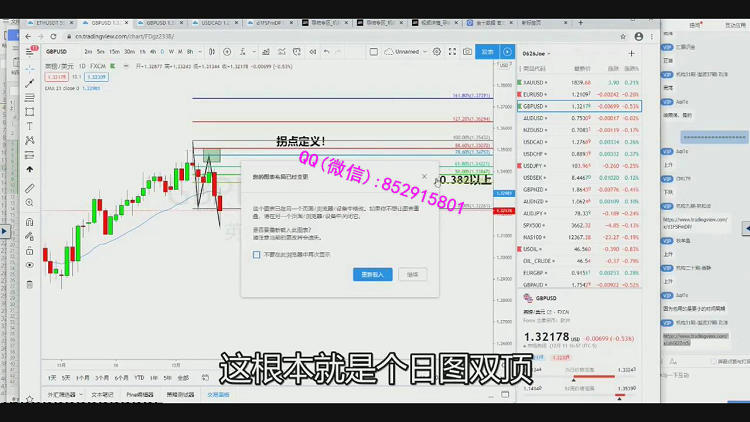The width and height of the screenshot is (750, 422).
Task: Toggle lock all drawings icon
Action: pyautogui.click(x=29, y=250)
